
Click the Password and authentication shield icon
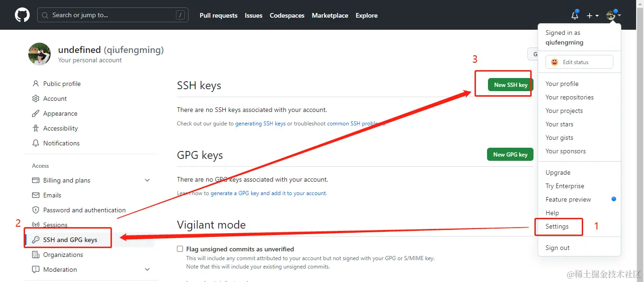36,210
